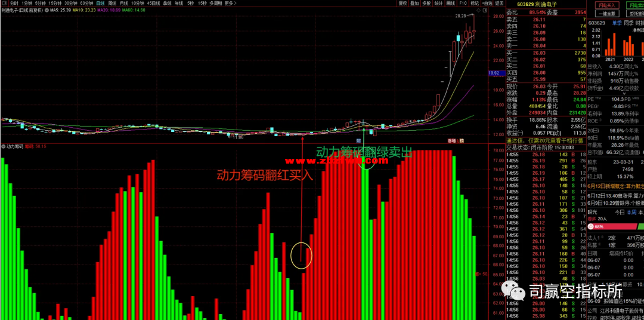Toggle 叠加 overlay on chart
The height and width of the screenshot is (320, 644).
click(414, 3)
